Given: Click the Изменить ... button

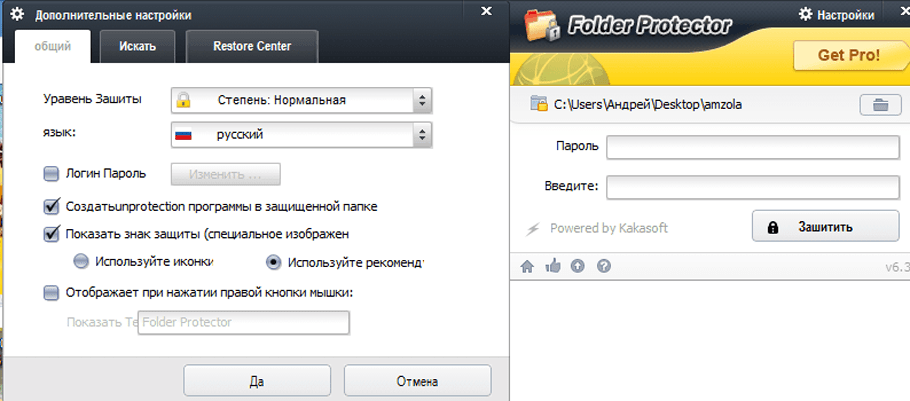Looking at the screenshot, I should click(x=225, y=174).
